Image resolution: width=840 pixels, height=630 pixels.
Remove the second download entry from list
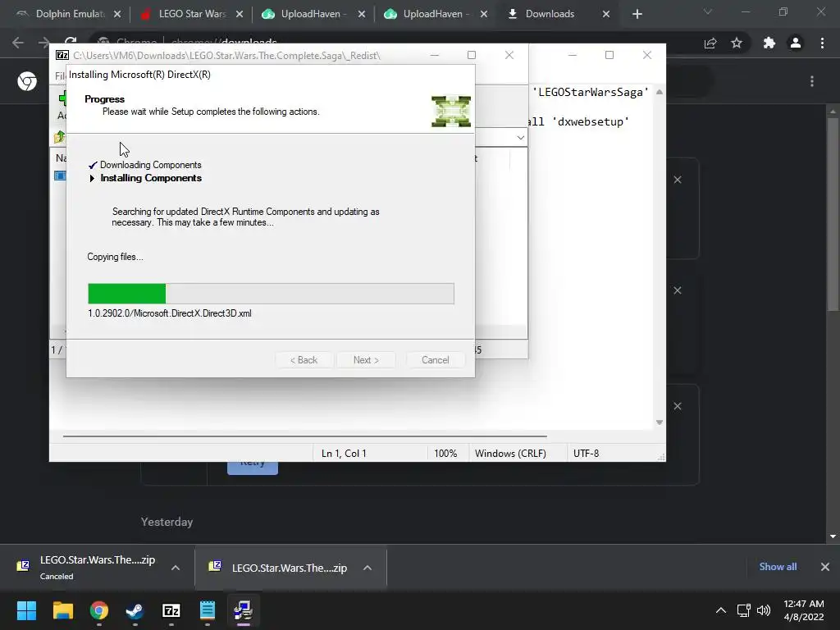coord(678,290)
